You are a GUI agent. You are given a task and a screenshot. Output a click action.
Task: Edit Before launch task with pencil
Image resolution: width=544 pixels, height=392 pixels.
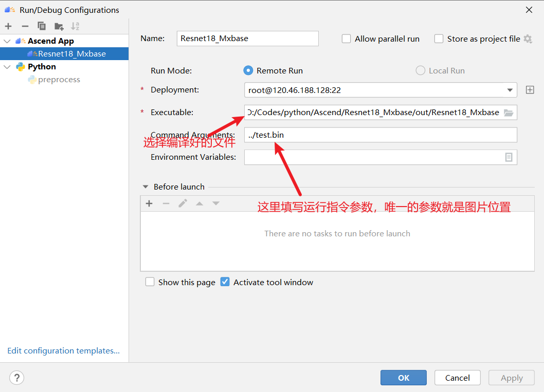[183, 203]
